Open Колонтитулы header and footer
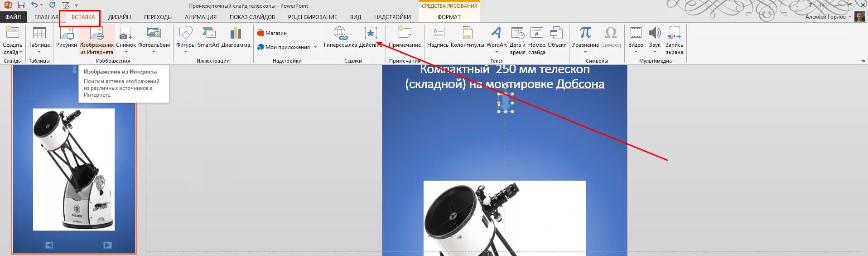Image resolution: width=868 pixels, height=256 pixels. point(468,37)
